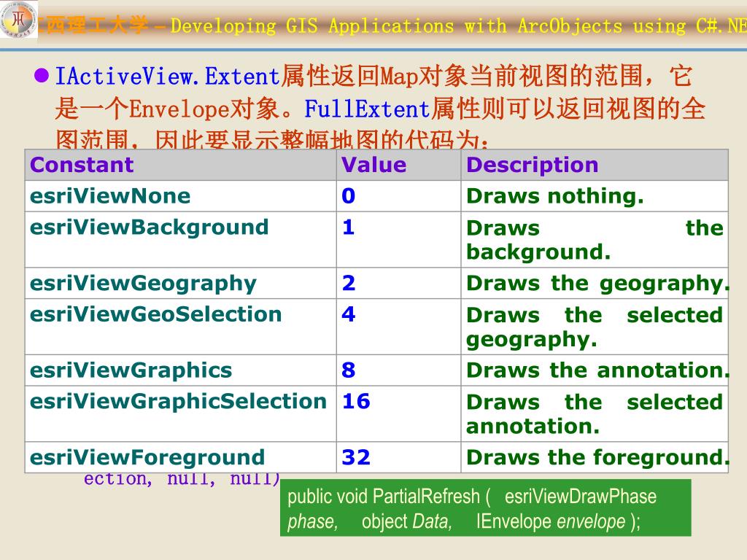The height and width of the screenshot is (560, 747).
Task: Select the 'esriViewGeography' cell
Action: pos(181,284)
